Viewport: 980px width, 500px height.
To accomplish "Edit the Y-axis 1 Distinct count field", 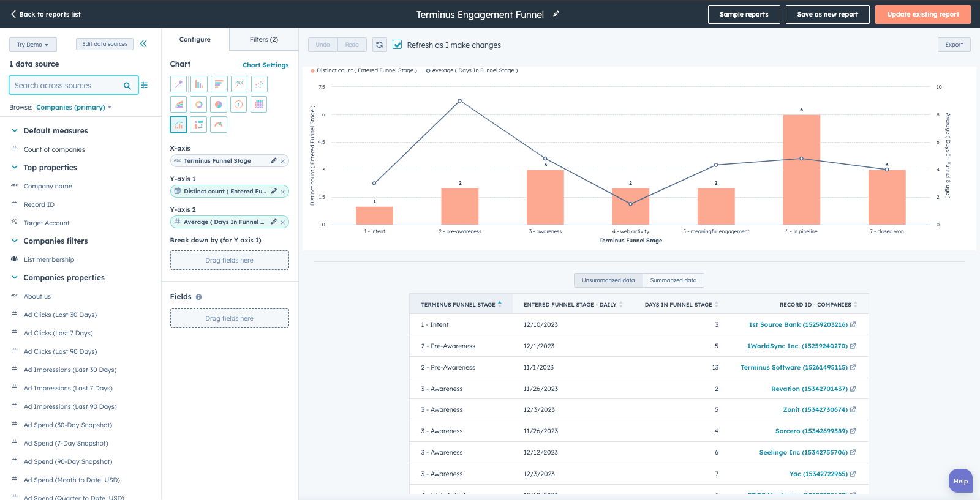I will [x=274, y=191].
